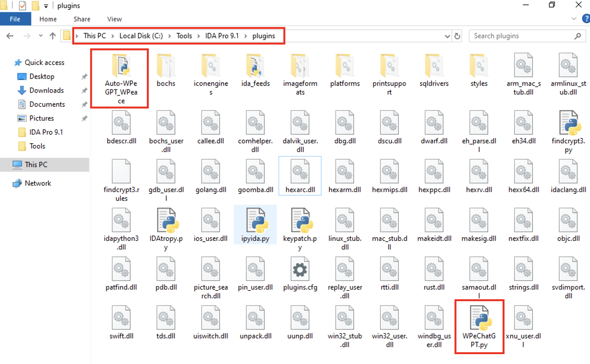Select the idapython3.dll file

click(x=121, y=229)
